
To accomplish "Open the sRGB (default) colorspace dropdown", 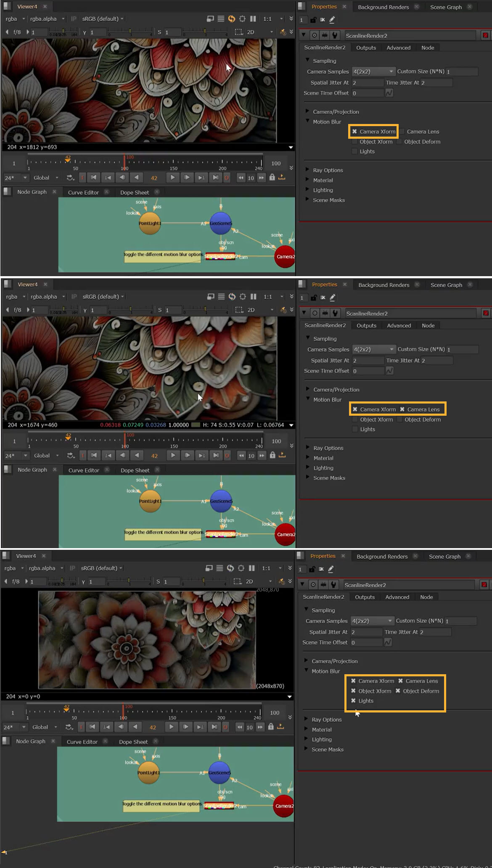I will [103, 19].
